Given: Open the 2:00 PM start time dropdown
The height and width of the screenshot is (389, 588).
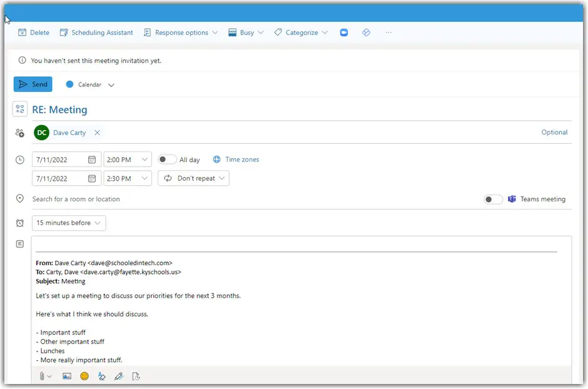Looking at the screenshot, I should coord(128,159).
